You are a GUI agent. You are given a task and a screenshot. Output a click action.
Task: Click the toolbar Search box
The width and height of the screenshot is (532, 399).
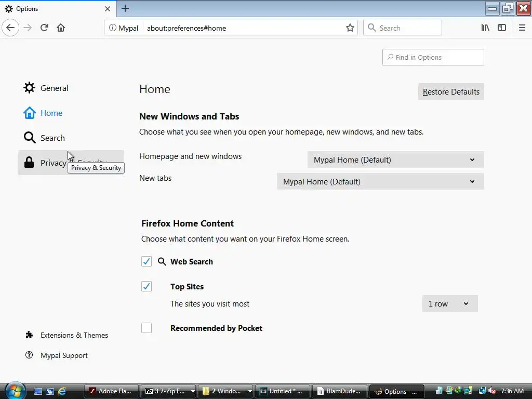click(403, 28)
